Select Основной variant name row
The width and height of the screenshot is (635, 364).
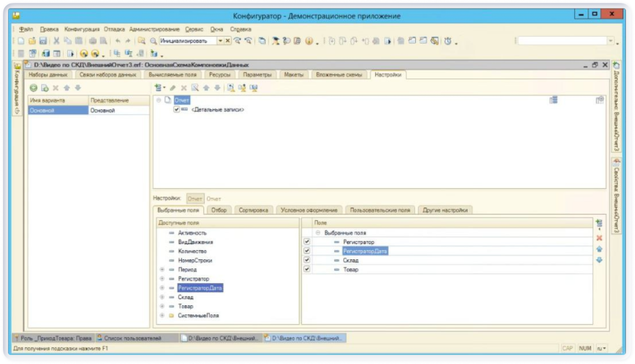click(58, 111)
